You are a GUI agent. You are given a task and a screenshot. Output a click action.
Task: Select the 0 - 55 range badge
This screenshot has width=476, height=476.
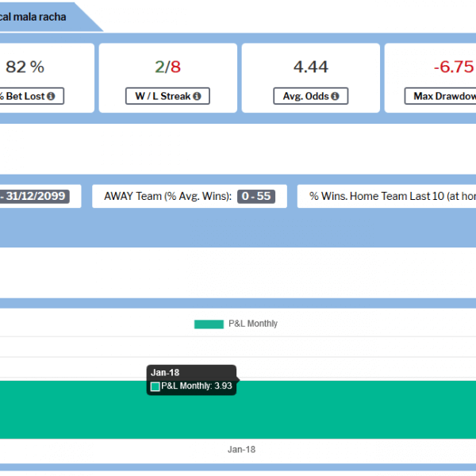point(256,196)
